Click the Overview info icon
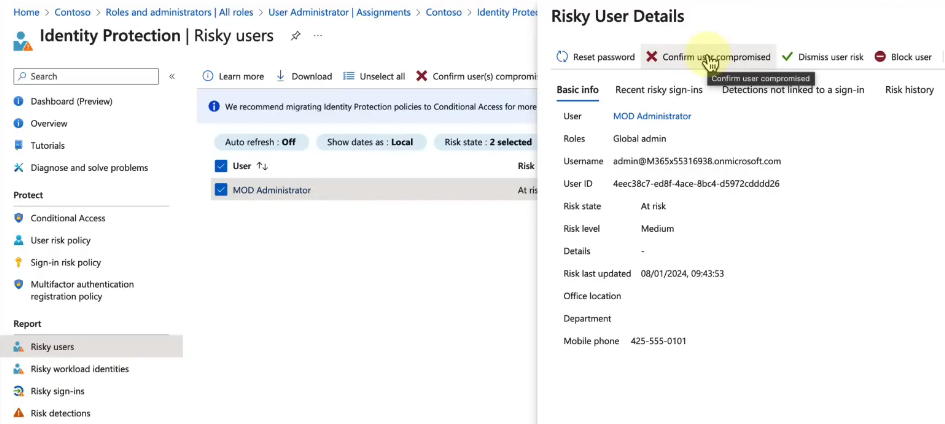This screenshot has height=424, width=945. tap(19, 123)
